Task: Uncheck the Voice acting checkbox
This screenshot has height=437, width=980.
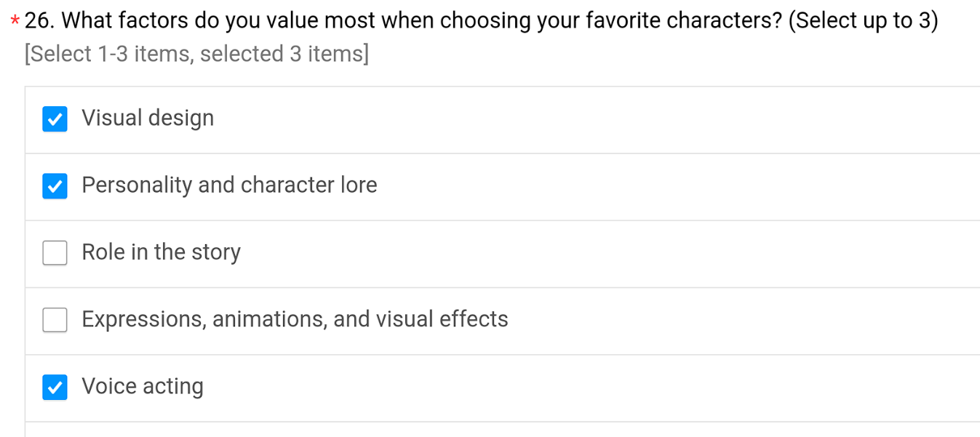Action: click(x=55, y=388)
